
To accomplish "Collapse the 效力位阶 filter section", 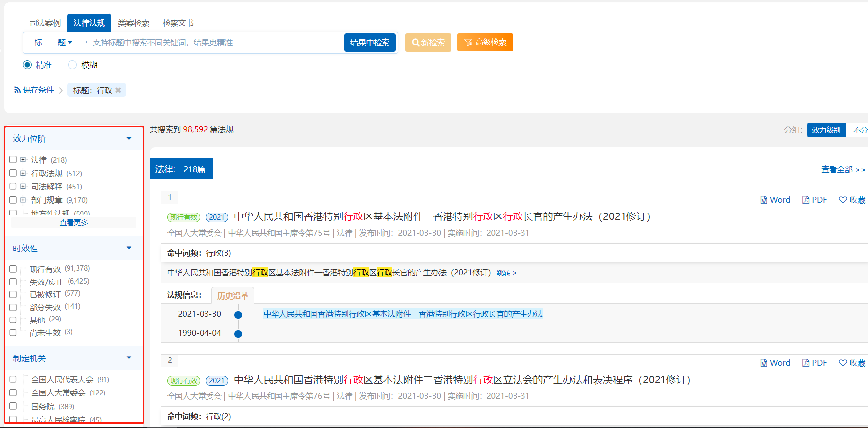I will click(x=129, y=139).
